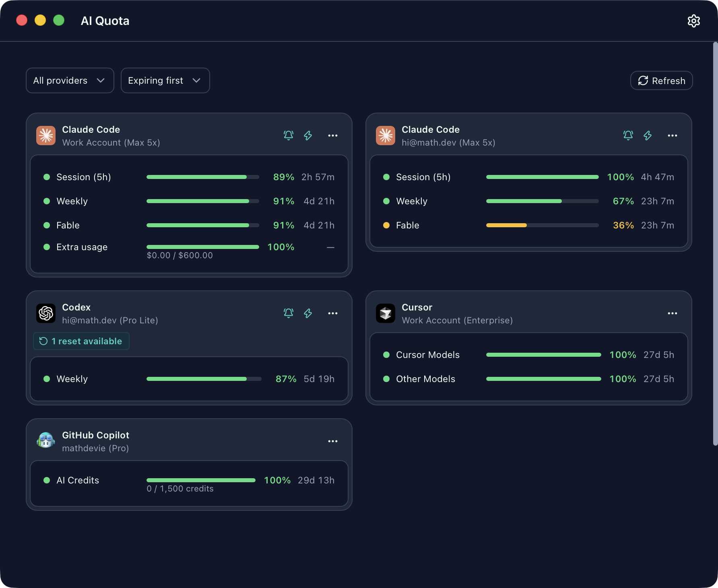
Task: Click the 67% Weekly percentage value
Action: [x=623, y=201]
